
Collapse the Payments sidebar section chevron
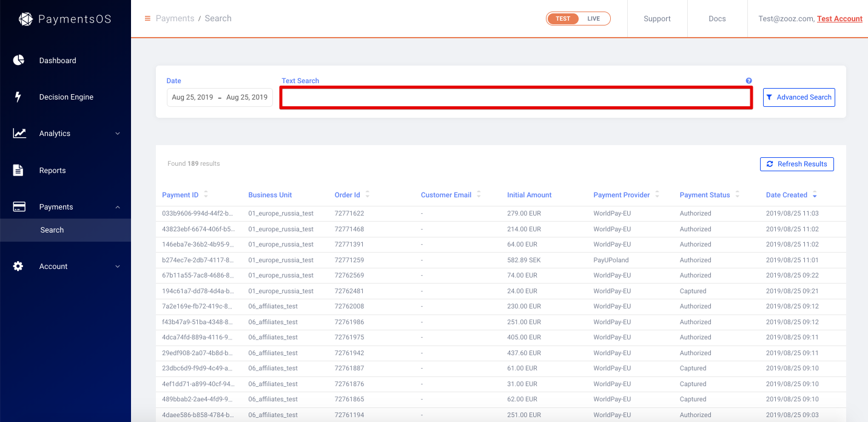118,207
